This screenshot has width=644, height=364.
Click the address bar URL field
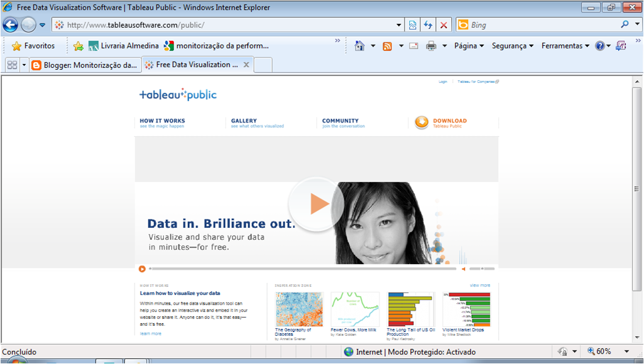point(224,25)
